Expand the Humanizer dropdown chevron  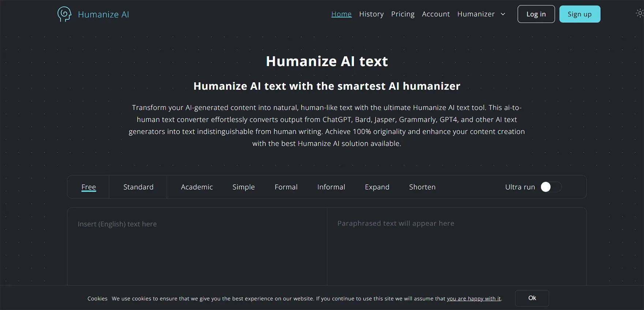coord(503,14)
